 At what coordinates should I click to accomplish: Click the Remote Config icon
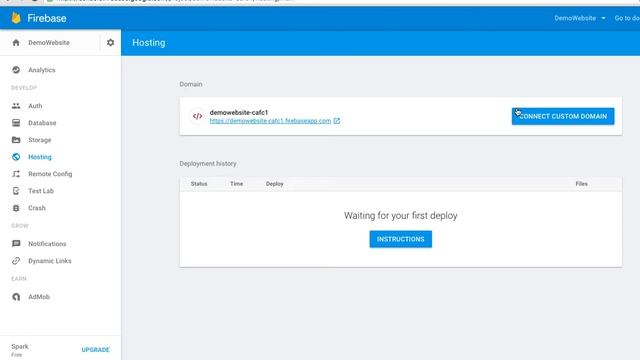tap(16, 174)
